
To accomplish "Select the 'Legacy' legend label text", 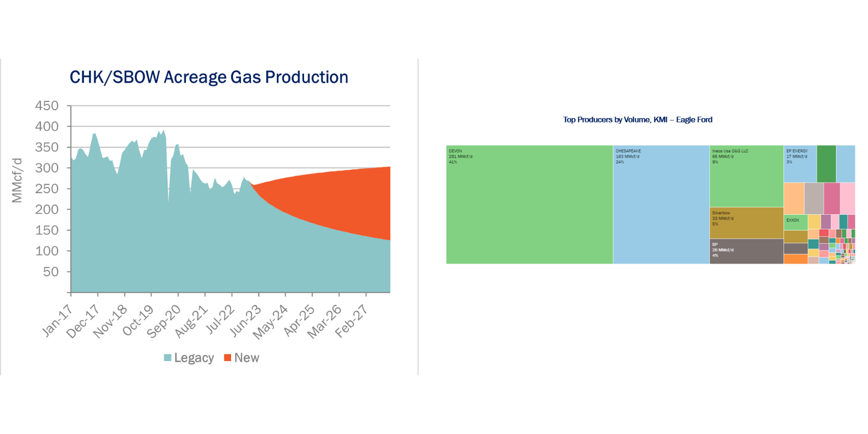I will [194, 358].
